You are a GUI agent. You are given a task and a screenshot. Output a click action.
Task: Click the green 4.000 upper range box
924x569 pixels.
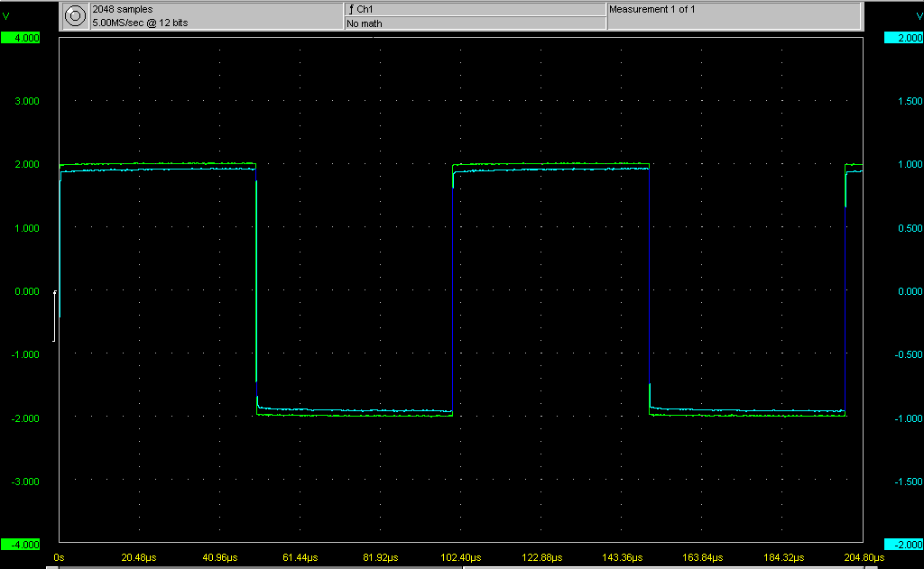(21, 38)
